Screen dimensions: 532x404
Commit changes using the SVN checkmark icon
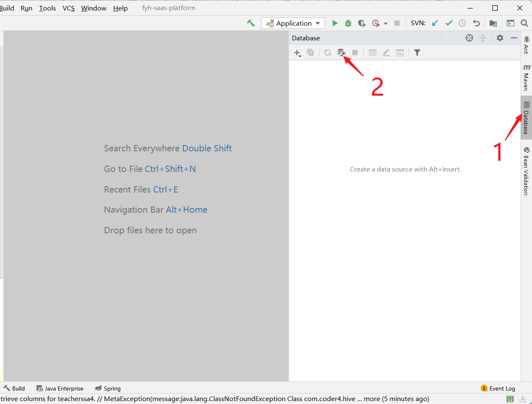[448, 23]
